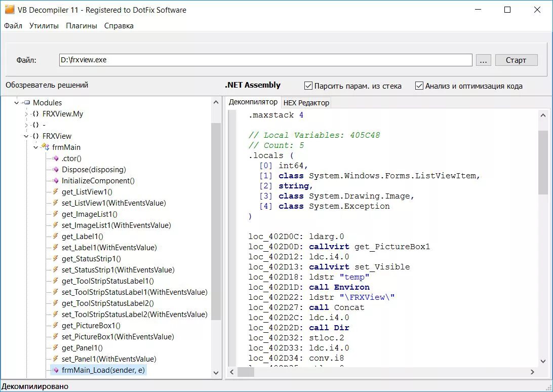
Task: Click the frmMain class icon
Action: pos(46,147)
